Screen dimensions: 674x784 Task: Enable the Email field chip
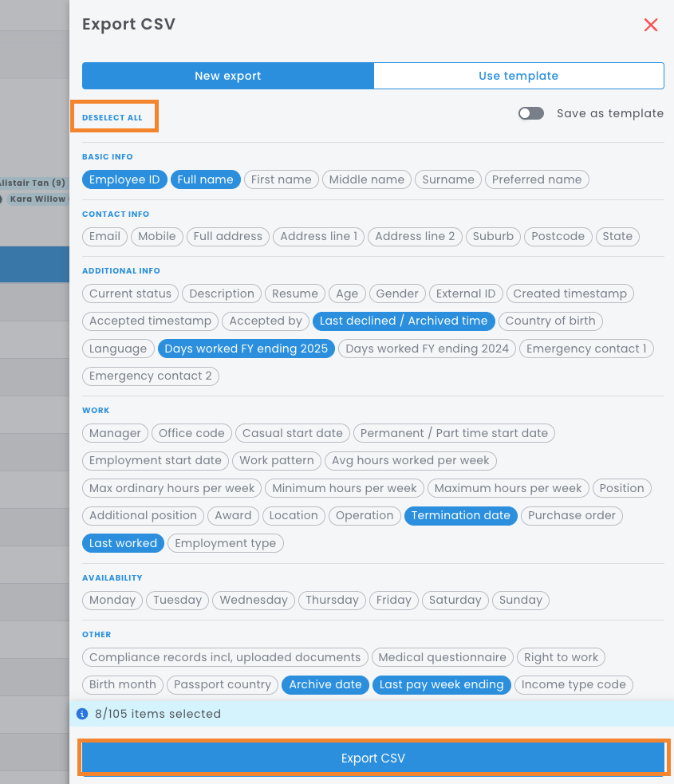tap(104, 236)
